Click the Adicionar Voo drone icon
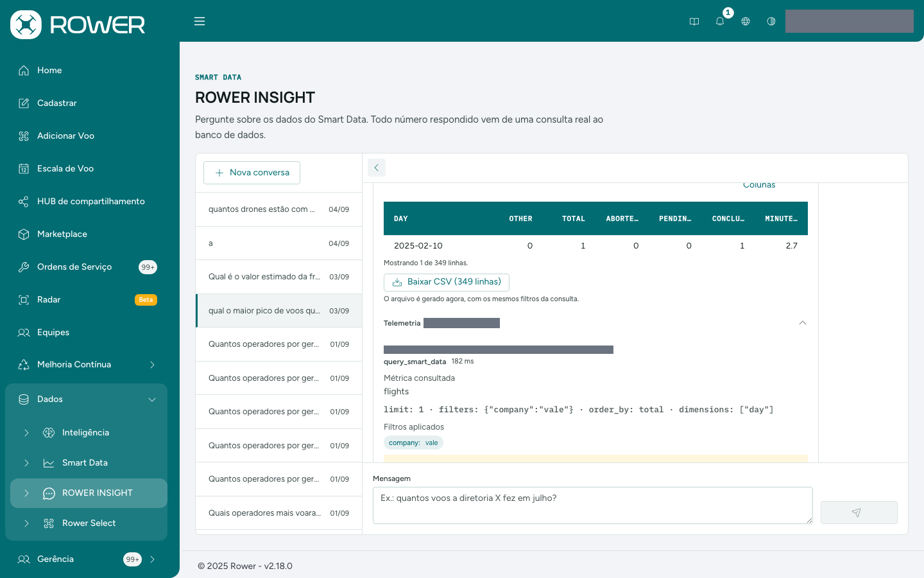Viewport: 924px width, 578px height. [24, 136]
